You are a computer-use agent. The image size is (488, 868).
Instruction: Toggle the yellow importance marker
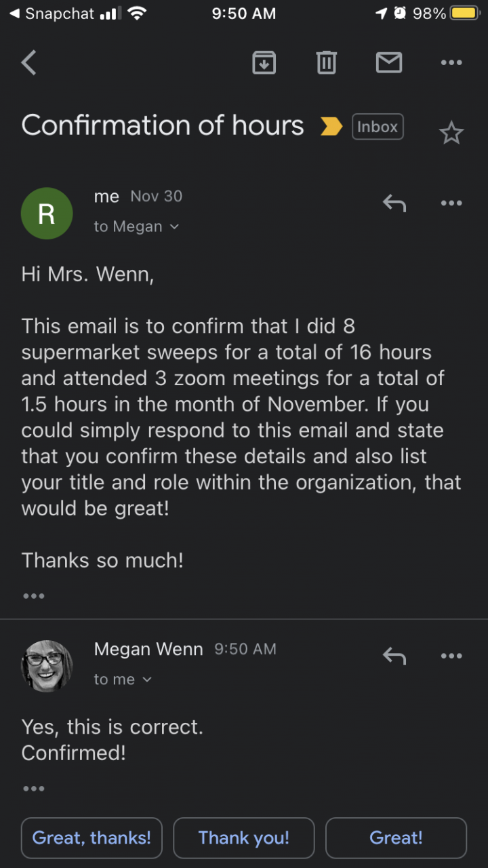pyautogui.click(x=331, y=126)
